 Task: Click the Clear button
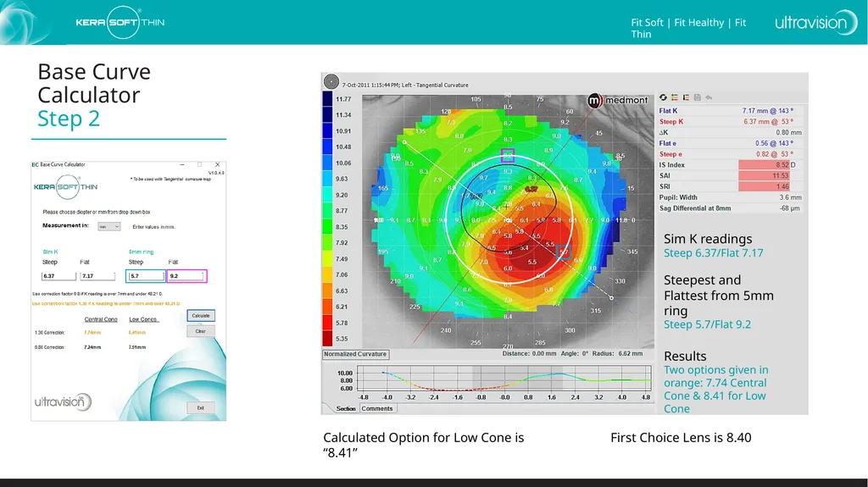click(200, 331)
